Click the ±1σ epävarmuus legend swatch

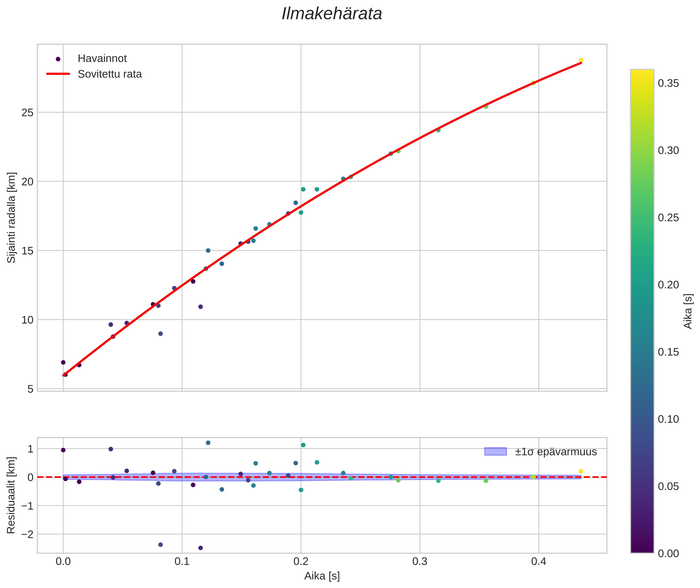click(495, 452)
